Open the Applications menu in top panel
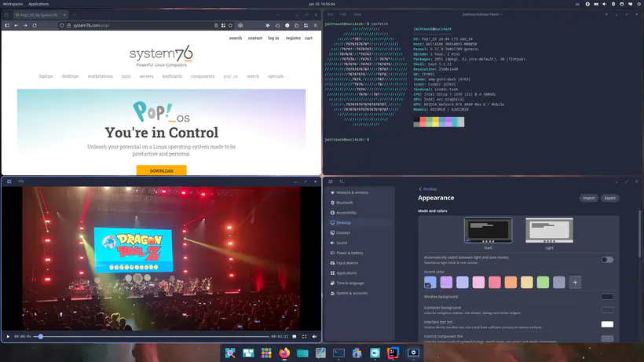Image resolution: width=644 pixels, height=362 pixels. tap(38, 4)
